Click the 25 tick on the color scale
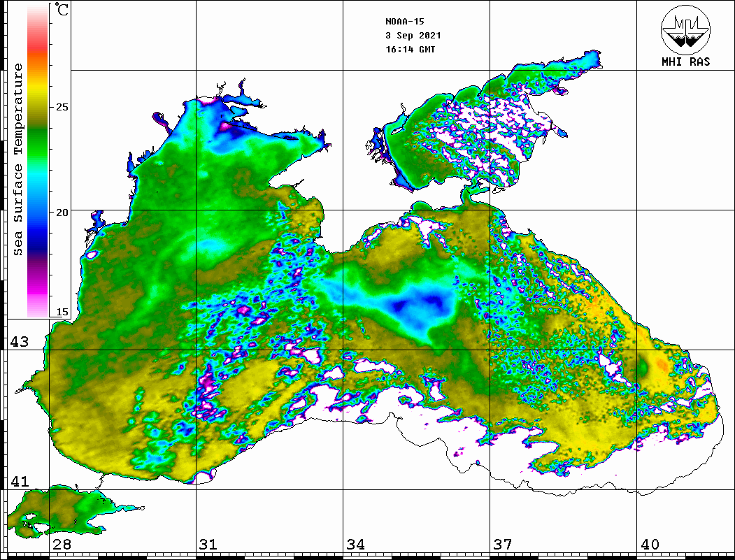Image resolution: width=735 pixels, height=560 pixels. 62,107
